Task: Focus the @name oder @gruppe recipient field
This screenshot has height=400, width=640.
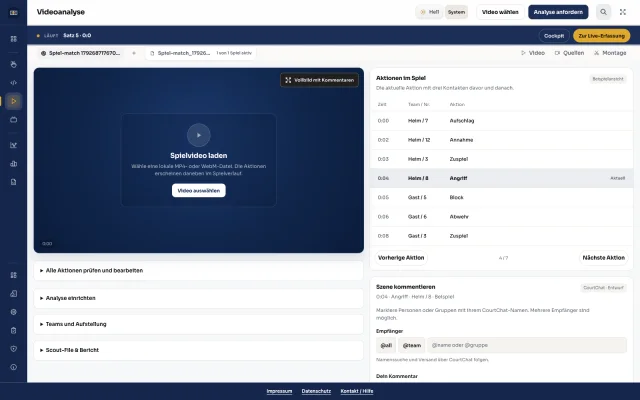Action: click(x=527, y=345)
